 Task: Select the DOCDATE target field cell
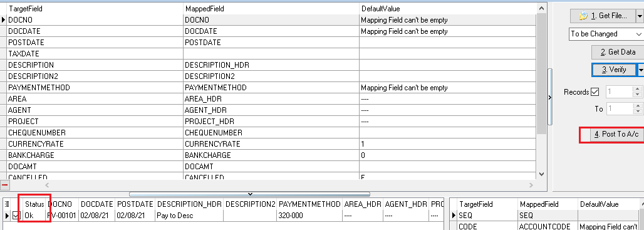tap(95, 31)
